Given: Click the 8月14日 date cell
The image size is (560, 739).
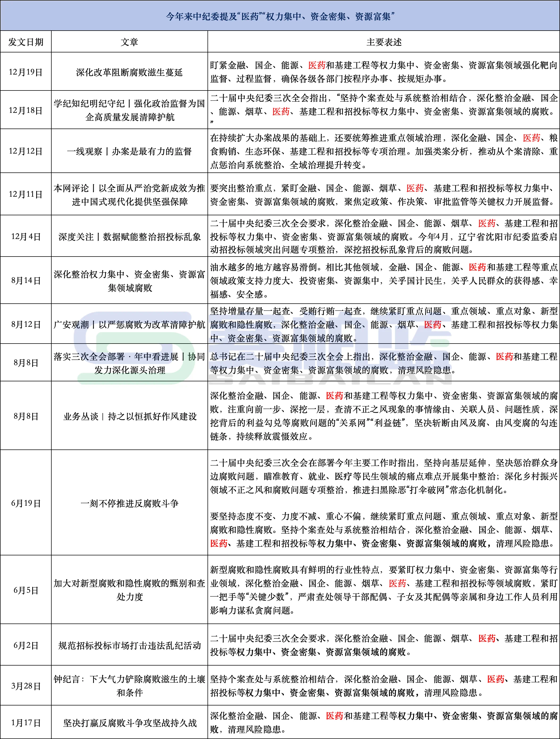Looking at the screenshot, I should 26,281.
